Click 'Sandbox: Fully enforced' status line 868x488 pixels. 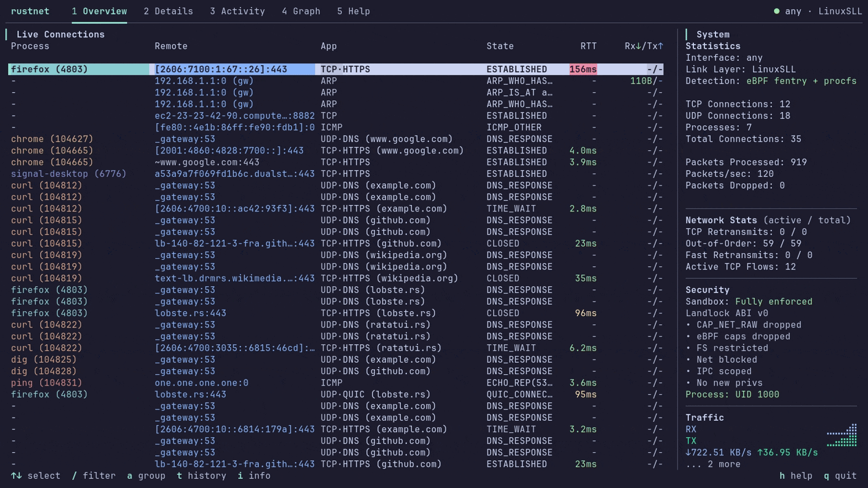pos(749,301)
